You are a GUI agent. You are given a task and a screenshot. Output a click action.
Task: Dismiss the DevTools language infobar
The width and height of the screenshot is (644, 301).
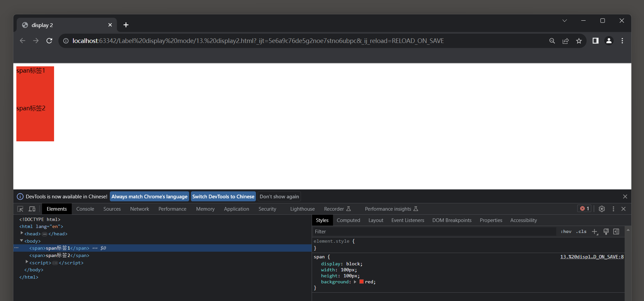tap(625, 197)
